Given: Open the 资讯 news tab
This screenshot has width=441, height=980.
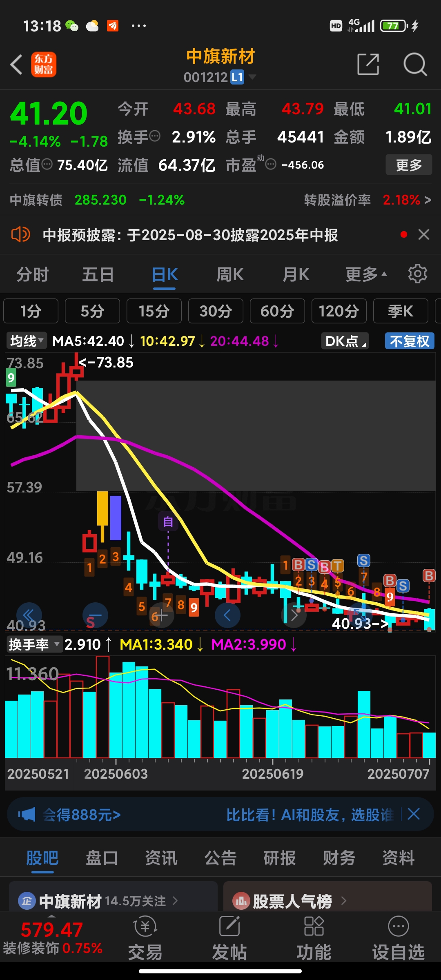Looking at the screenshot, I should pos(161,858).
